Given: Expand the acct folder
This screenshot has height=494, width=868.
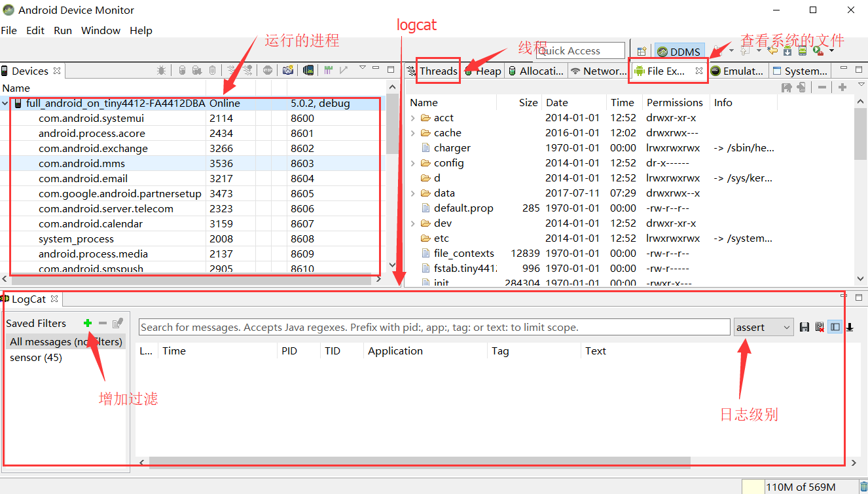Looking at the screenshot, I should 413,118.
